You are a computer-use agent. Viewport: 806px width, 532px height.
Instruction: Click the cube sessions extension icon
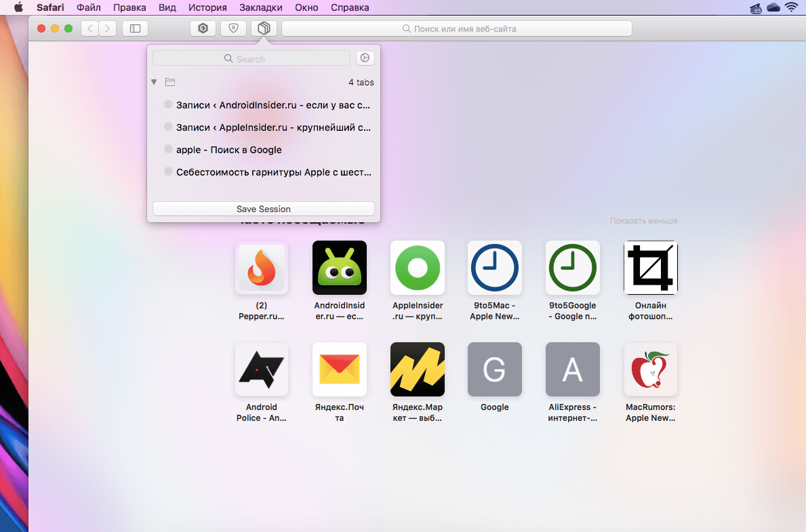pos(264,28)
